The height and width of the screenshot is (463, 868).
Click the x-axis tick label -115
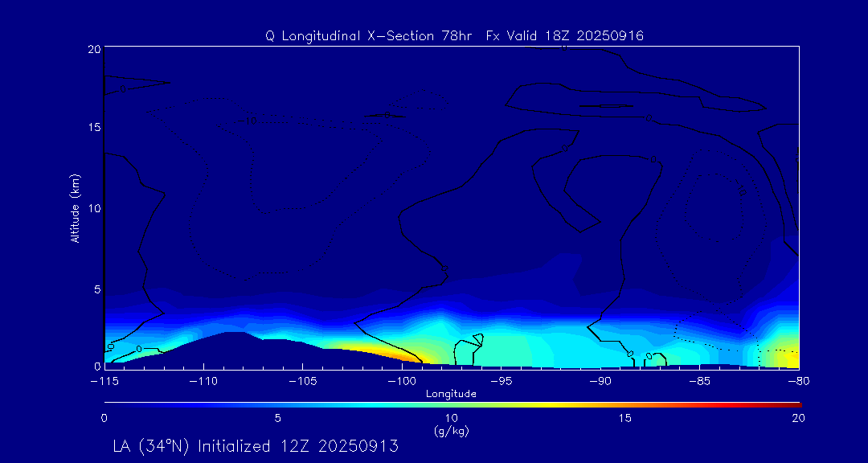104,382
